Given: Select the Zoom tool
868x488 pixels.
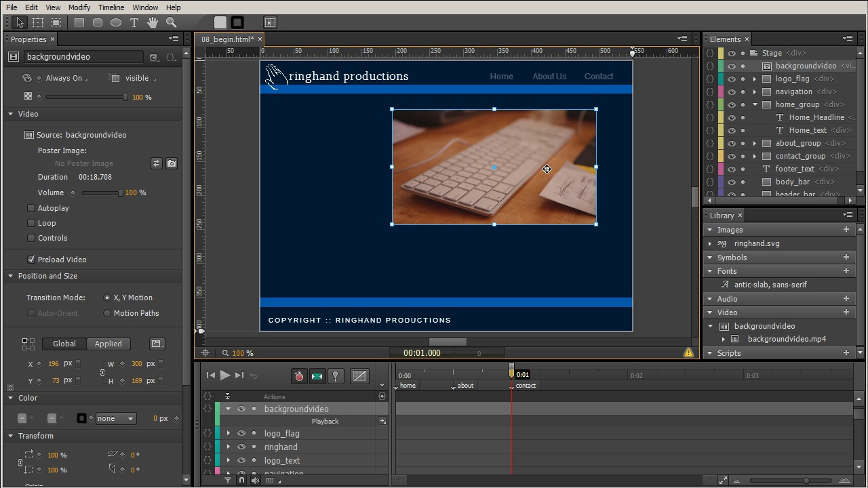Looking at the screenshot, I should tap(171, 22).
